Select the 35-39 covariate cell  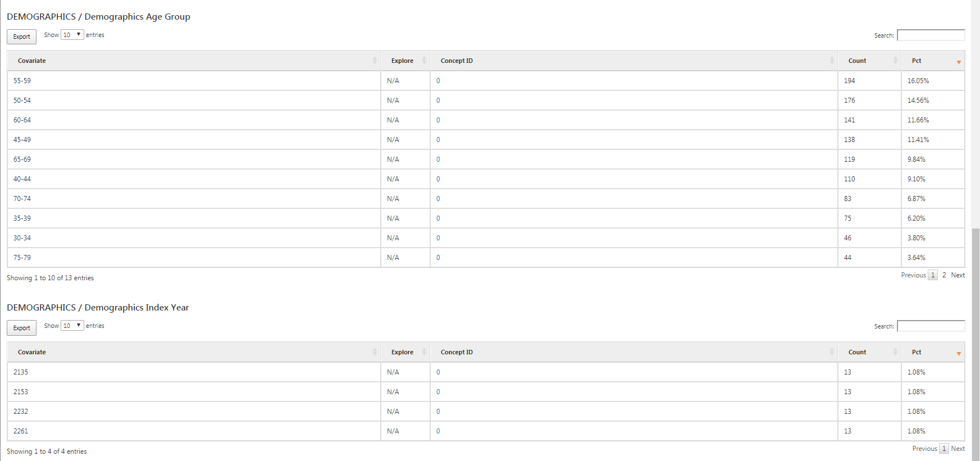[x=194, y=218]
